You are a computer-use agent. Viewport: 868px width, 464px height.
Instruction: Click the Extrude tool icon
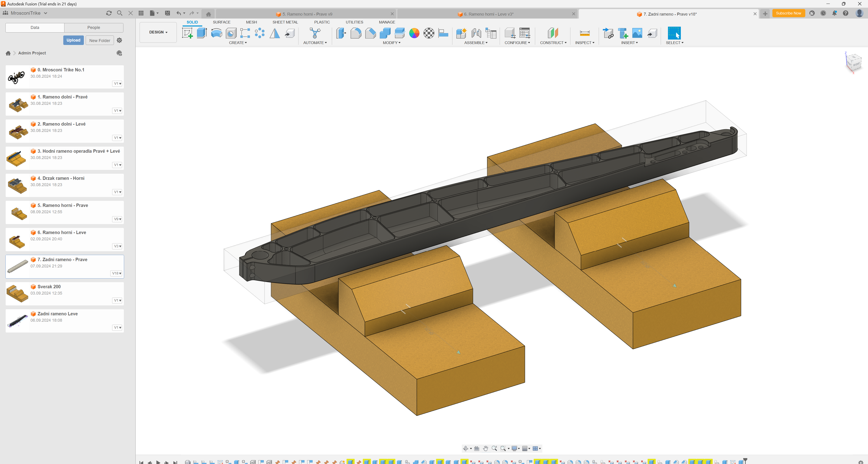(x=201, y=33)
